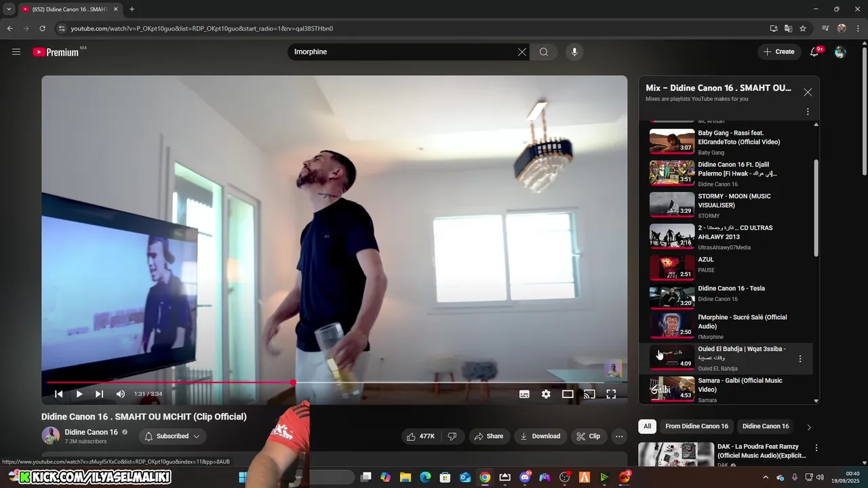
Task: Open options for Ouled El Bahdja item
Action: [800, 359]
